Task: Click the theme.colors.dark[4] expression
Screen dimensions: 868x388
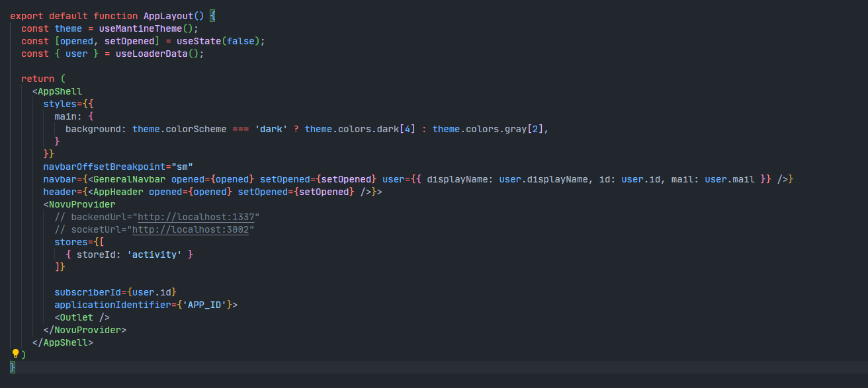Action: tap(360, 129)
